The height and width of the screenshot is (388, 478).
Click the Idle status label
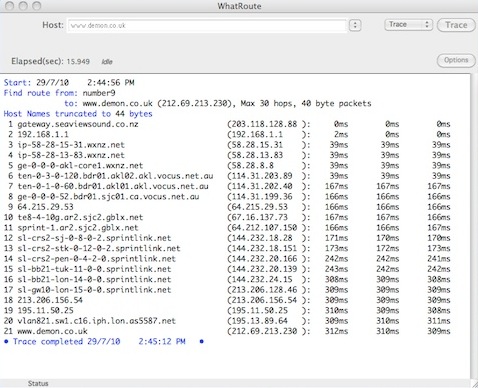click(107, 62)
